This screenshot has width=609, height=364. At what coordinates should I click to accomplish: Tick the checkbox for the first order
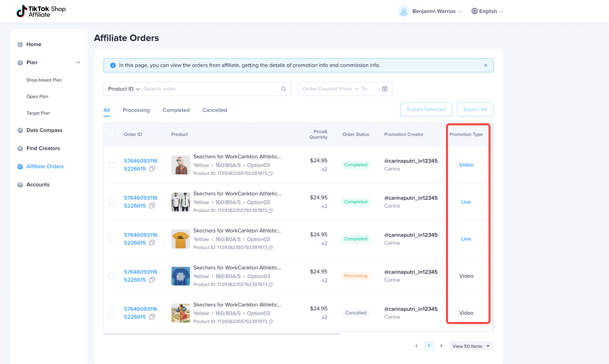[111, 165]
